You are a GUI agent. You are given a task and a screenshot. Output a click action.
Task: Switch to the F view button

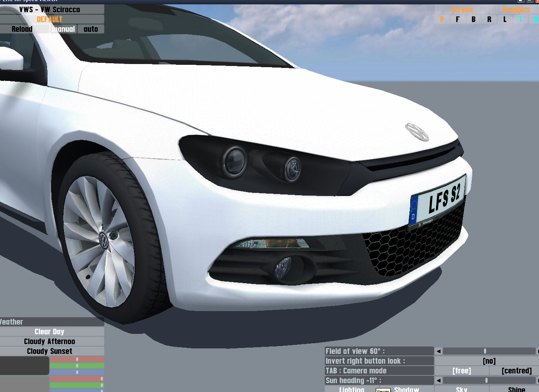[x=458, y=19]
